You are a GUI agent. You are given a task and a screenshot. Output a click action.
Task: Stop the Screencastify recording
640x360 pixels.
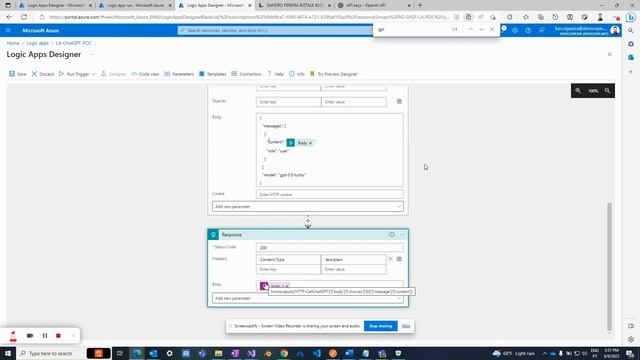click(58, 336)
